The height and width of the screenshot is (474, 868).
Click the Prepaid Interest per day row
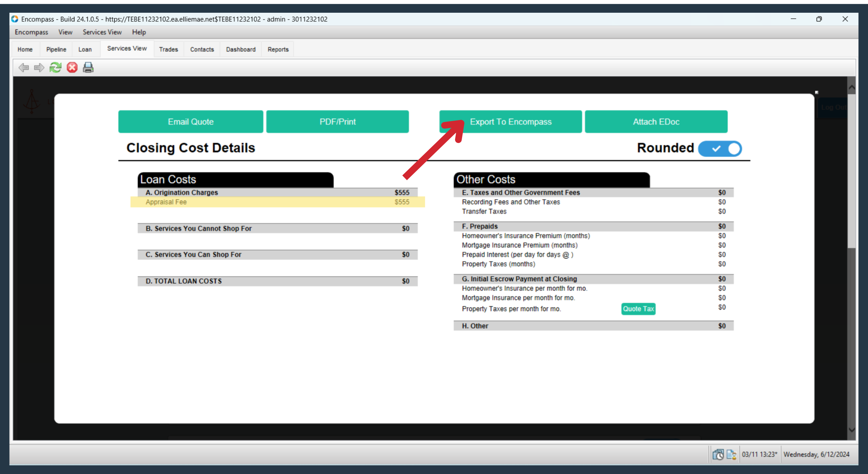coord(593,255)
